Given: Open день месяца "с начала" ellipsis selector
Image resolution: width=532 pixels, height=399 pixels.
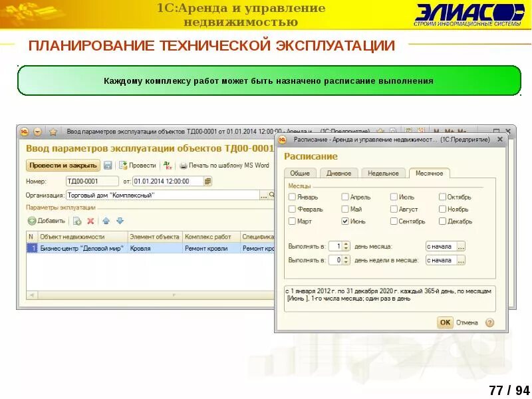Looking at the screenshot, I should [x=461, y=246].
